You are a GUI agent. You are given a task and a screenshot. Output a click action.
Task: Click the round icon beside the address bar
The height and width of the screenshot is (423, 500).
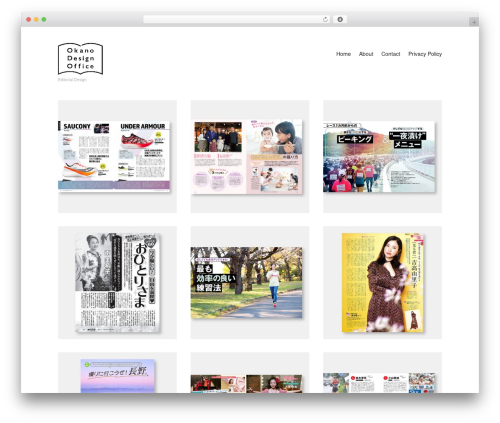point(340,19)
